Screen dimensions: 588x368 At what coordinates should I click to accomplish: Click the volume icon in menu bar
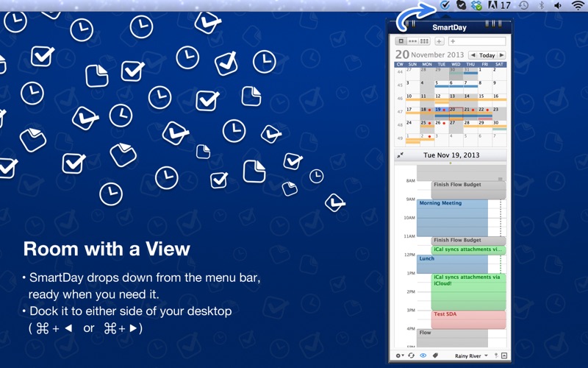coord(558,5)
